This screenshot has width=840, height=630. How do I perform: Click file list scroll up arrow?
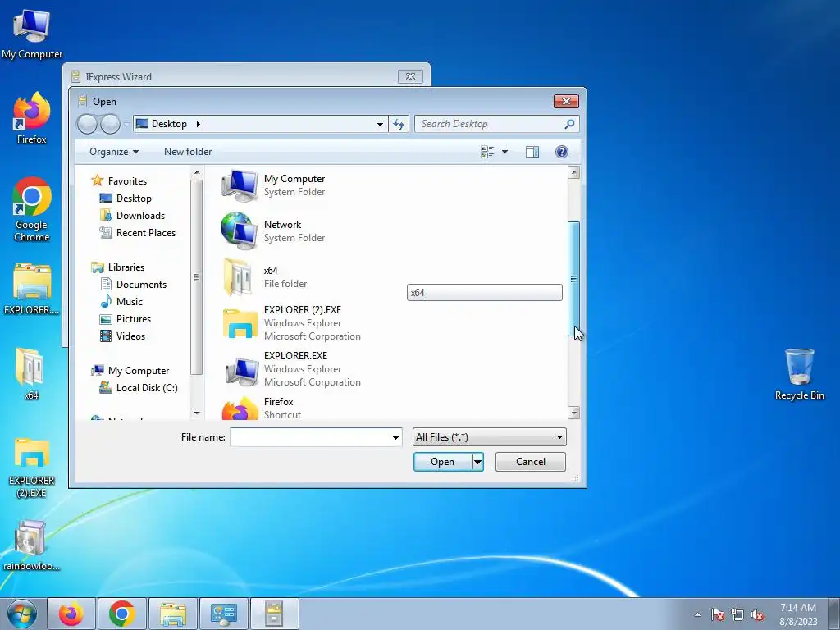[573, 172]
